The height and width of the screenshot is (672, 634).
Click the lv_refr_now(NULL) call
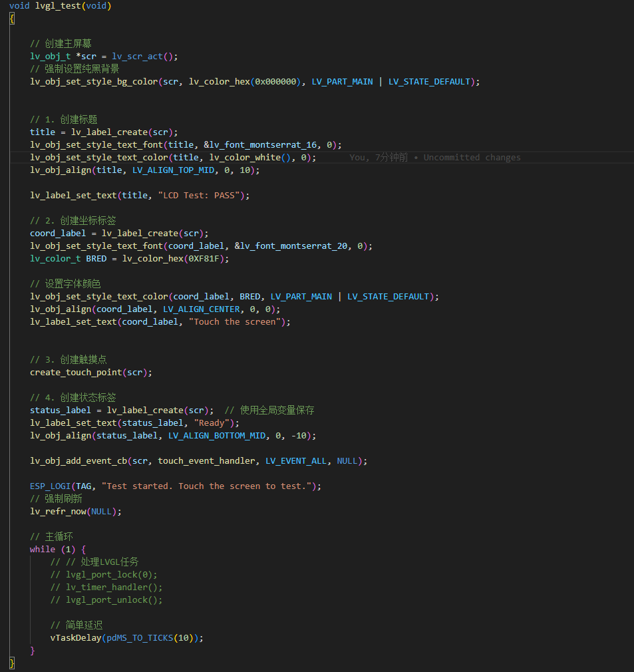(75, 512)
